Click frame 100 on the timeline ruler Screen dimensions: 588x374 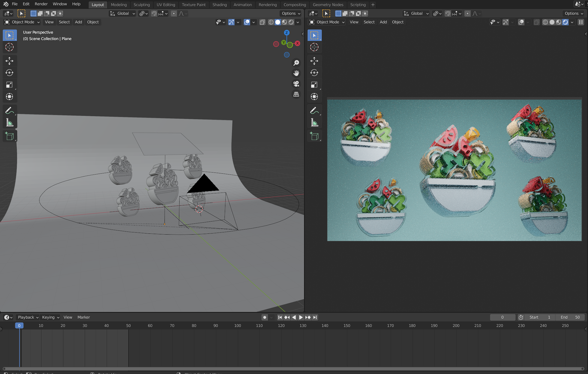point(237,326)
